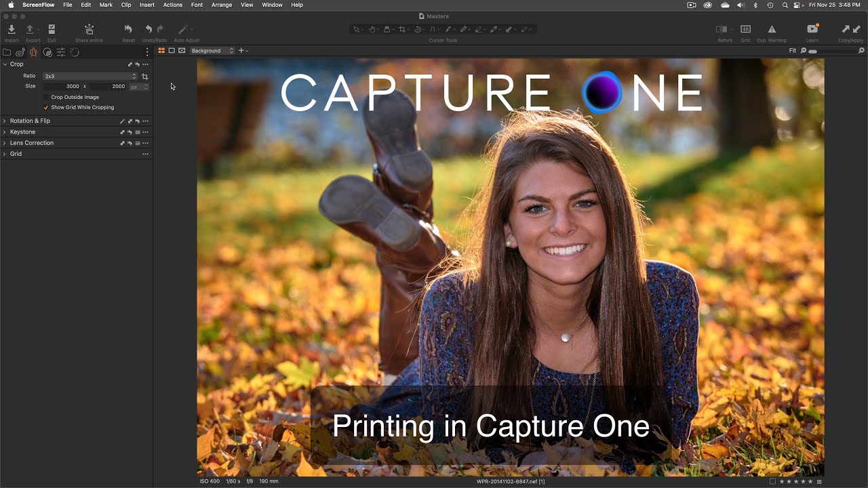Enable the Crop Outside Image checkbox
The width and height of the screenshot is (868, 488).
coord(46,98)
